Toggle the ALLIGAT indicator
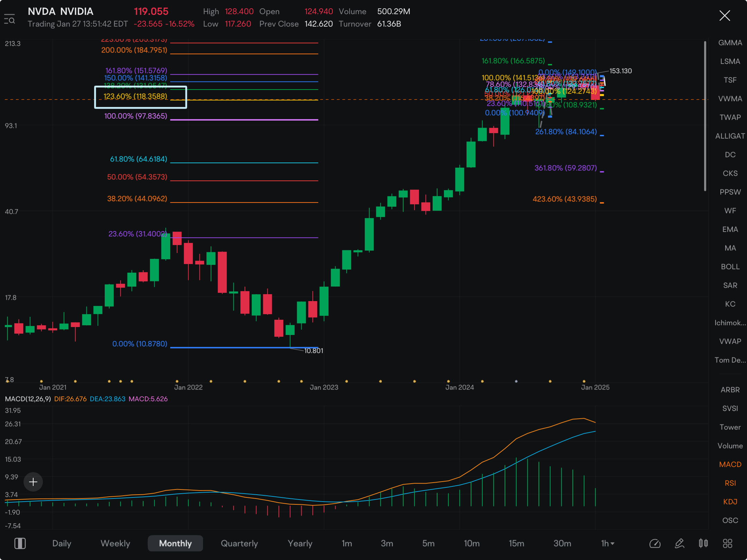This screenshot has height=560, width=747. coord(730,136)
